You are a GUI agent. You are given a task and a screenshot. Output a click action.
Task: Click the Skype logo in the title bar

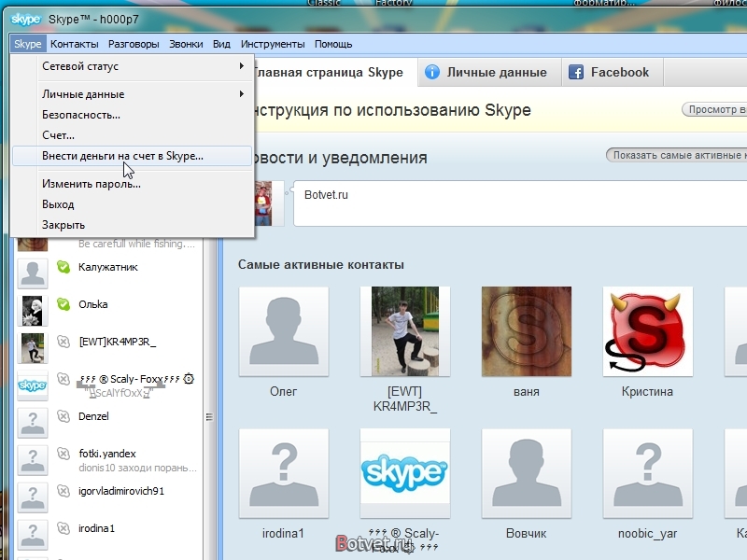(x=24, y=19)
